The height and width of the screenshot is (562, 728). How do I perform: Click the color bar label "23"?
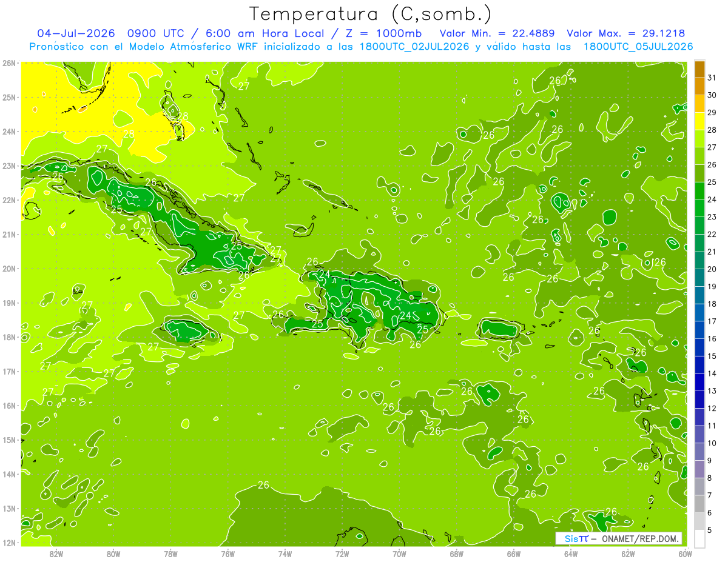[x=712, y=217]
